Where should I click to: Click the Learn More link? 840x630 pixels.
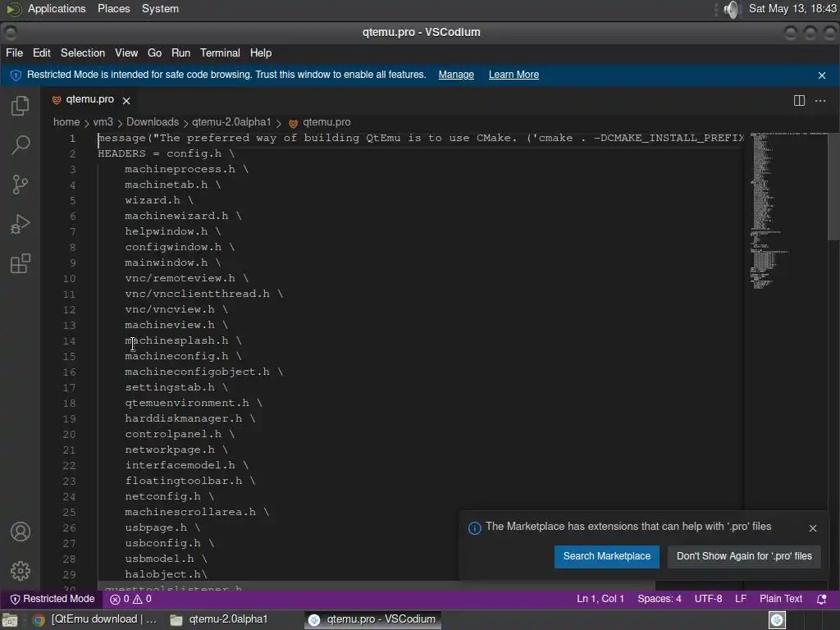coord(514,75)
